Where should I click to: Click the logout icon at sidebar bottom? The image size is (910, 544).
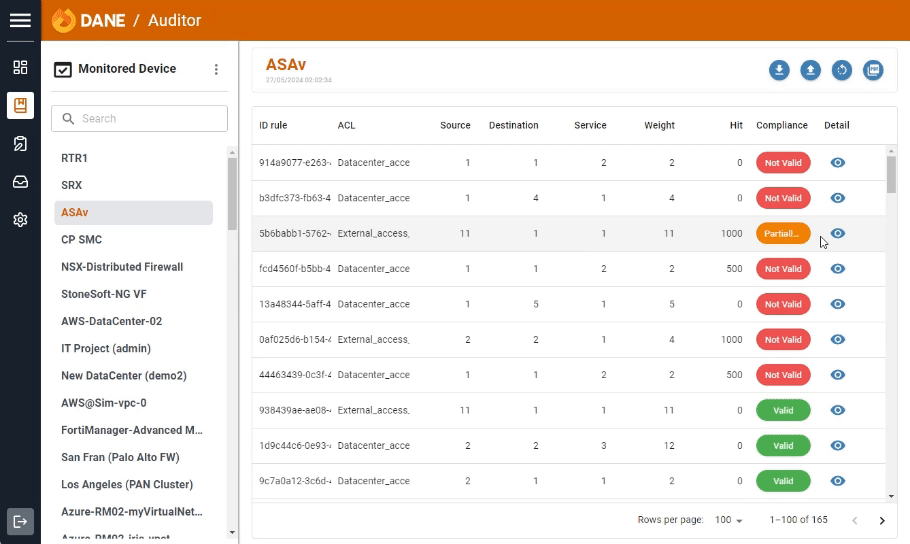20,521
